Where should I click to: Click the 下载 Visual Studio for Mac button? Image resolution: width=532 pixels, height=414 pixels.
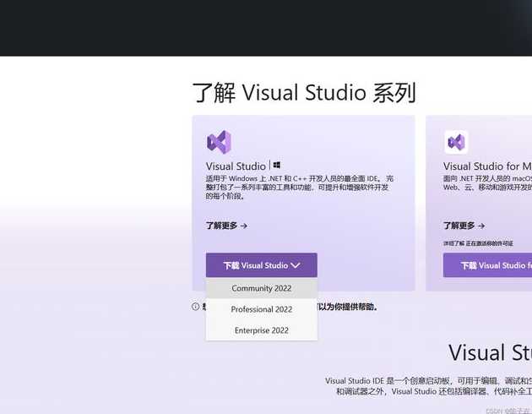(487, 265)
